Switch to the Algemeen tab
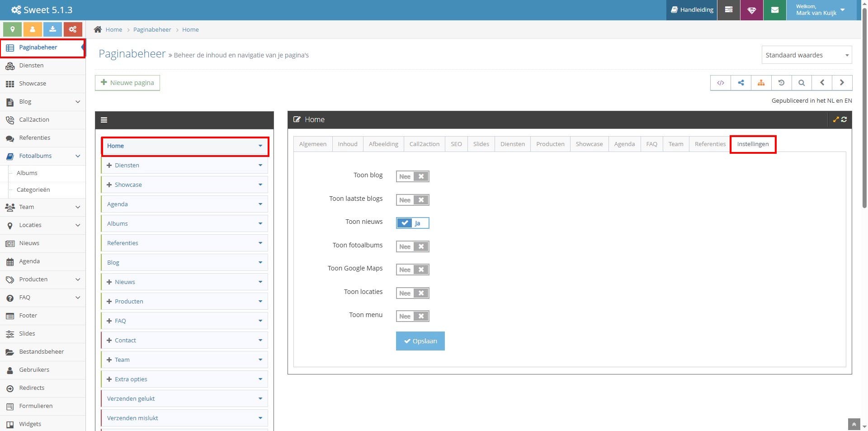This screenshot has width=868, height=431. coord(313,144)
